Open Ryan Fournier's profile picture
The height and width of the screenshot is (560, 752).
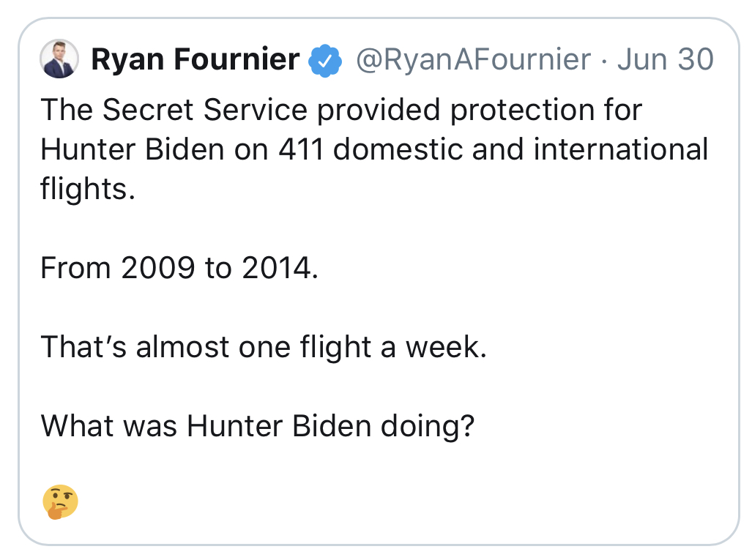coord(59,59)
